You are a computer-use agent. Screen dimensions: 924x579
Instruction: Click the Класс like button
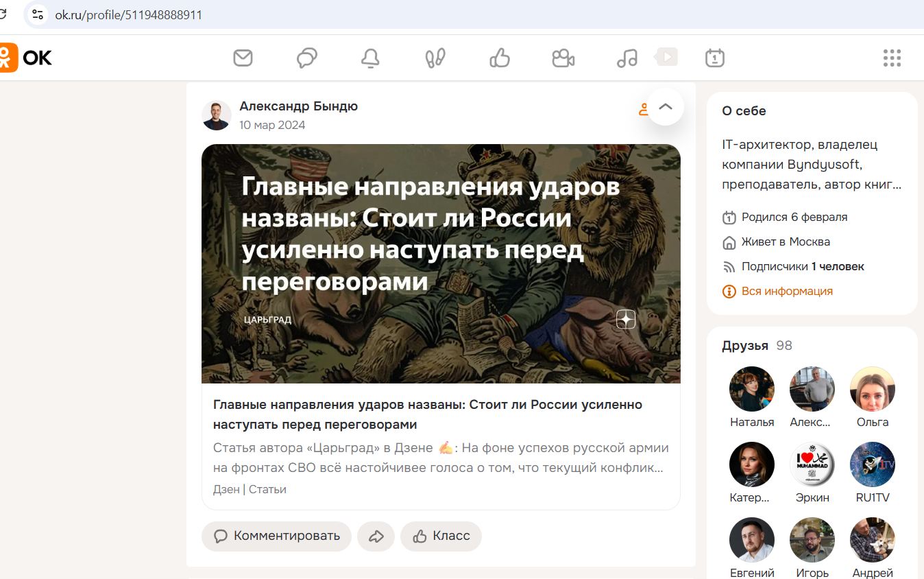tap(441, 536)
